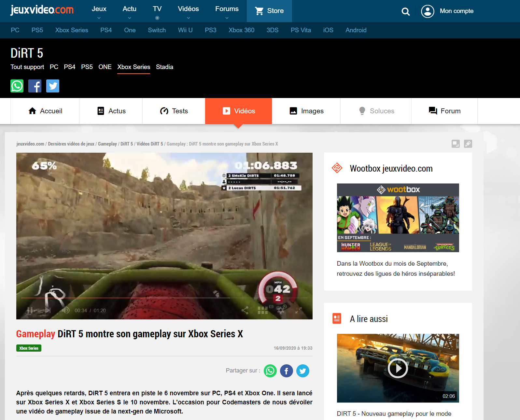Click the 00:34 / 01:20 video time

click(x=90, y=310)
